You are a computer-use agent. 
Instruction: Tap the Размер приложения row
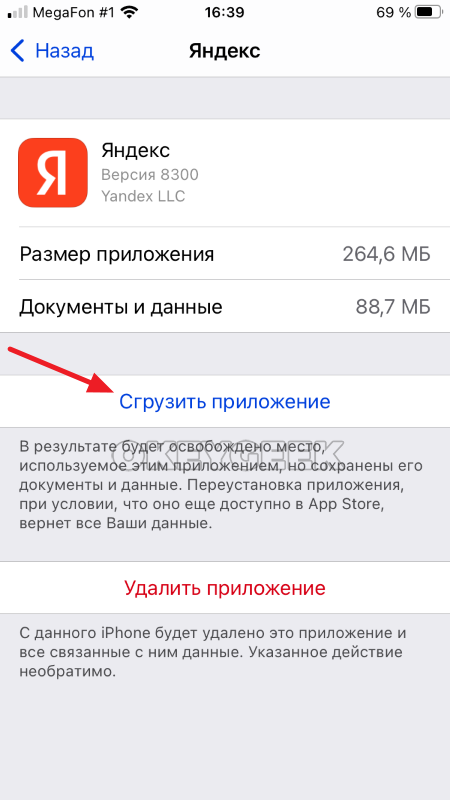tap(225, 254)
